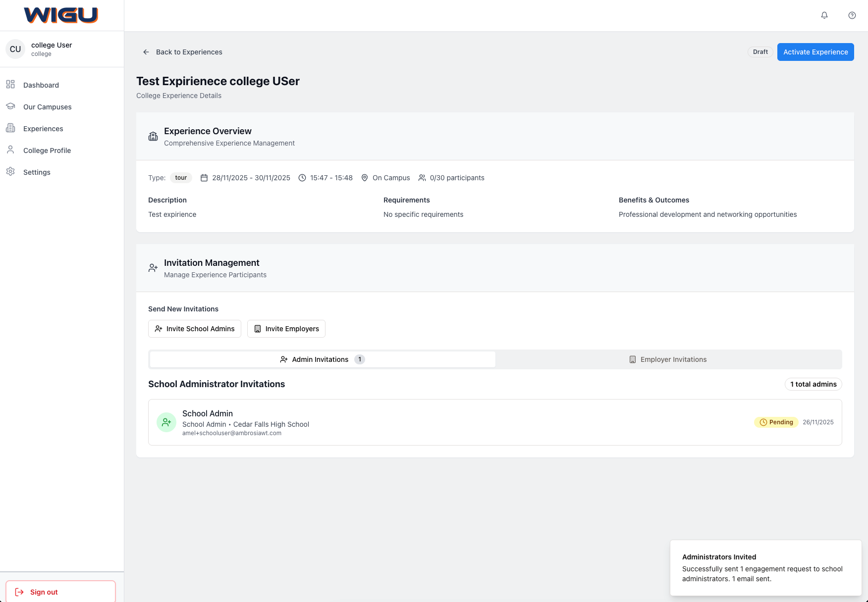
Task: Click the CU user avatar
Action: pos(15,49)
